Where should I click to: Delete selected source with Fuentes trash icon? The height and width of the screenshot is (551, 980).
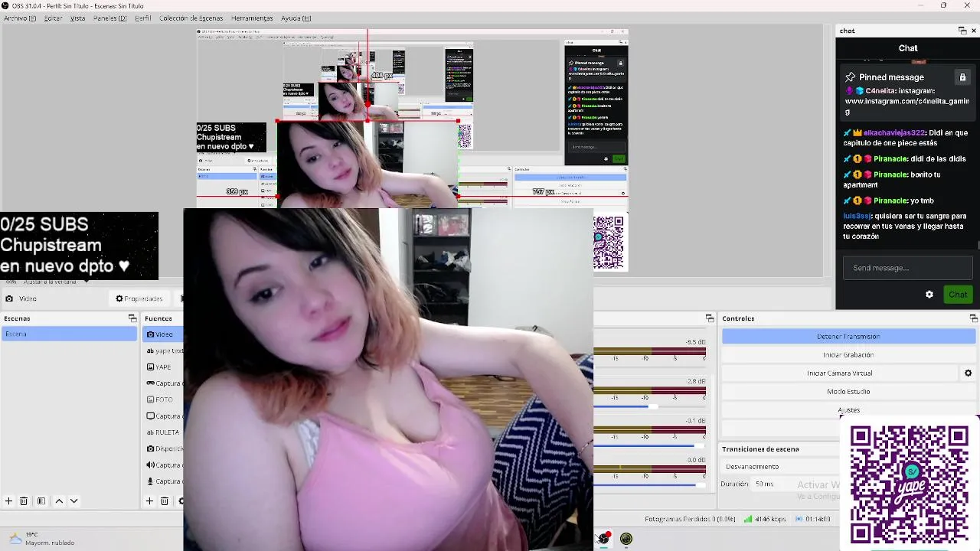click(164, 501)
